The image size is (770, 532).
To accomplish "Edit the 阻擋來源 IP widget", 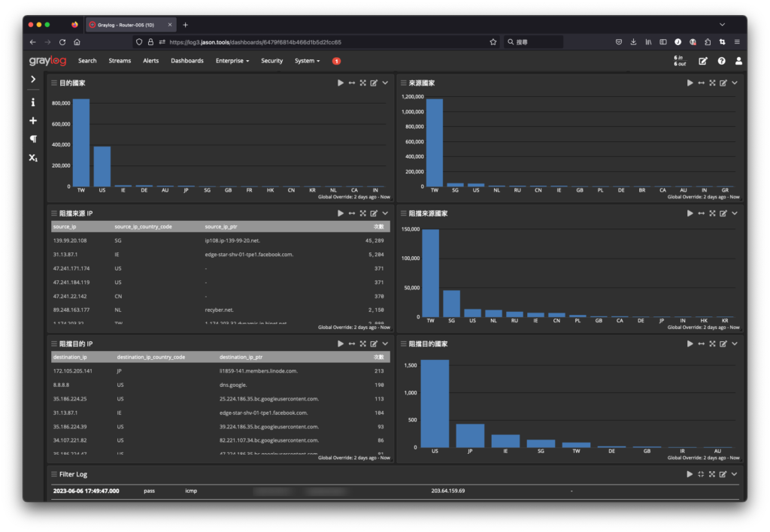I will point(374,213).
